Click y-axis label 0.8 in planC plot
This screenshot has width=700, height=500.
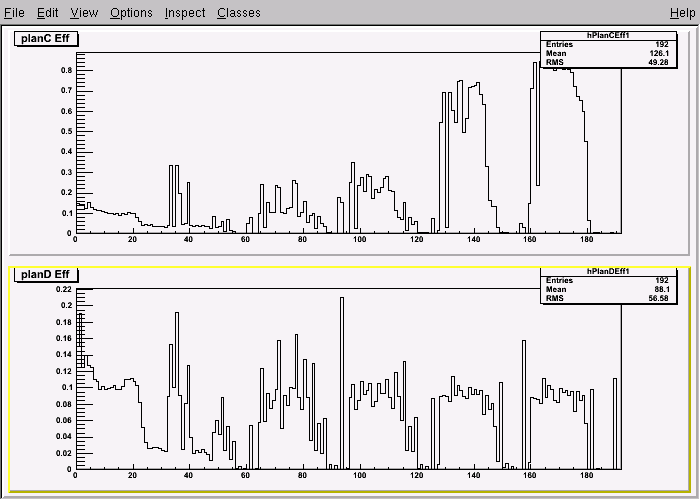point(67,70)
